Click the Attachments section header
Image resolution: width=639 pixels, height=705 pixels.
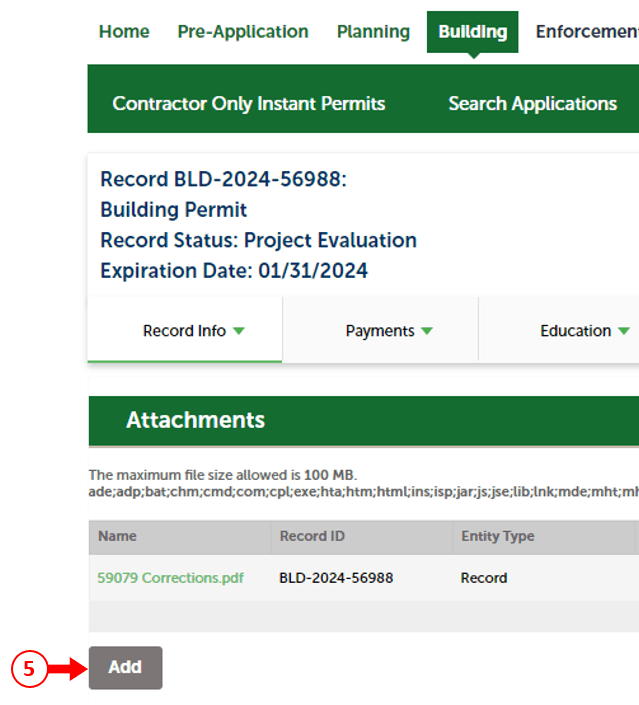[x=195, y=421]
